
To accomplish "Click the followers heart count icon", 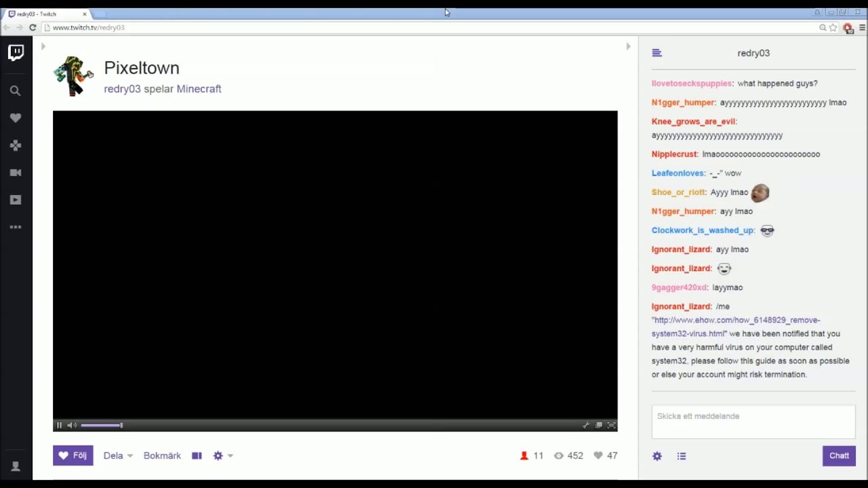I will 598,455.
